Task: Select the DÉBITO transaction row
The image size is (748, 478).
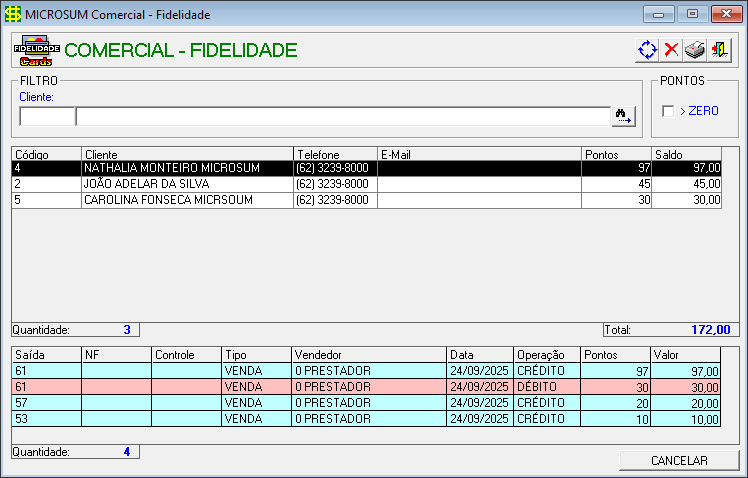Action: [x=366, y=387]
